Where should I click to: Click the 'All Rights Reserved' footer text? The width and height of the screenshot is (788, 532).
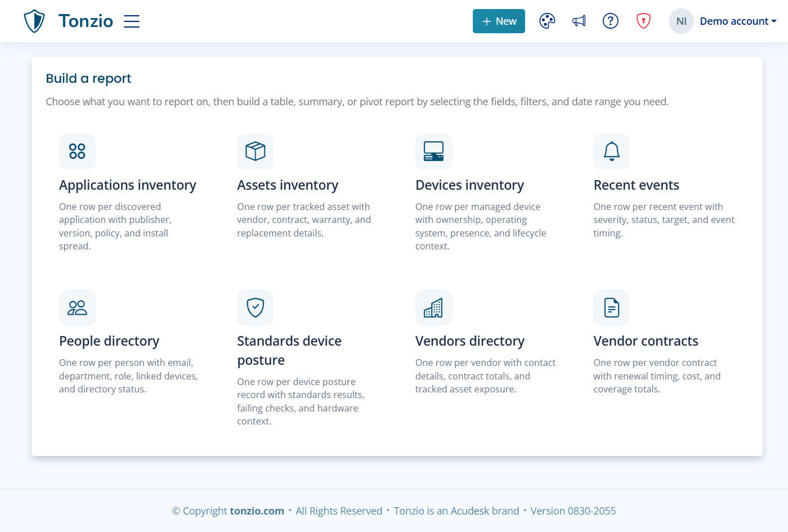tap(339, 511)
